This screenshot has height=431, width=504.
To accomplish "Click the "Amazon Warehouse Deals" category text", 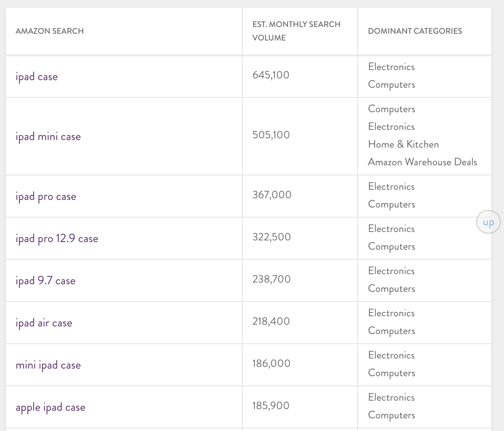I will pyautogui.click(x=422, y=162).
